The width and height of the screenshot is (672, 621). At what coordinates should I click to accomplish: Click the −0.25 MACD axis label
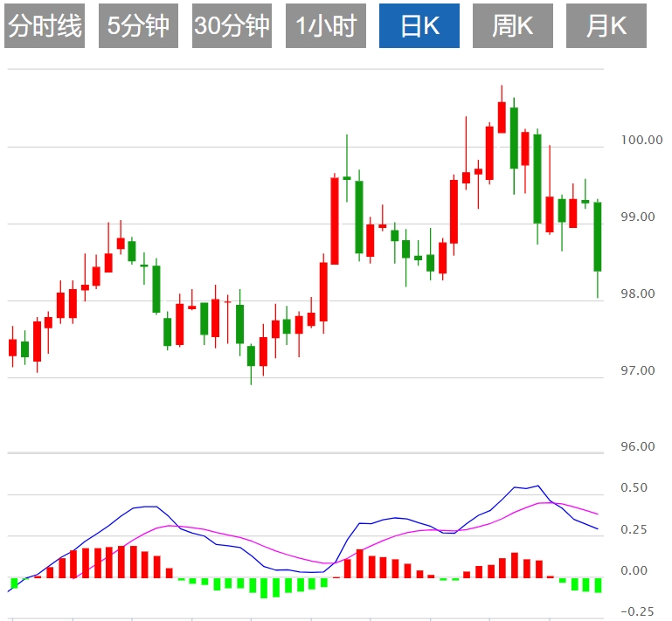pos(637,611)
